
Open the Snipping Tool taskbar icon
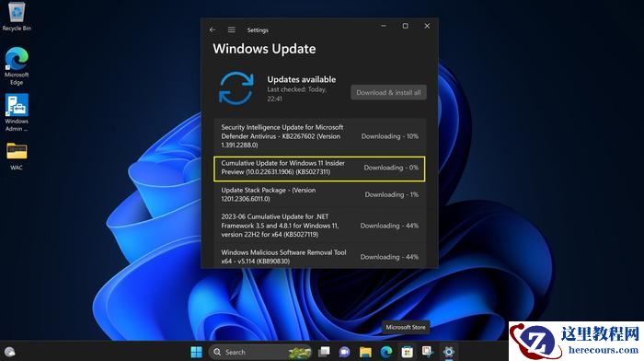click(428, 352)
